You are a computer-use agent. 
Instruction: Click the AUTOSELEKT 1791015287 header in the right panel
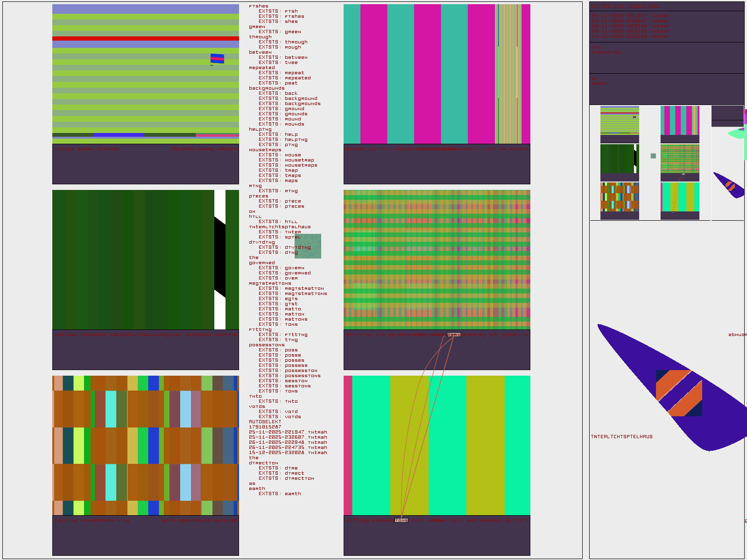pos(626,7)
